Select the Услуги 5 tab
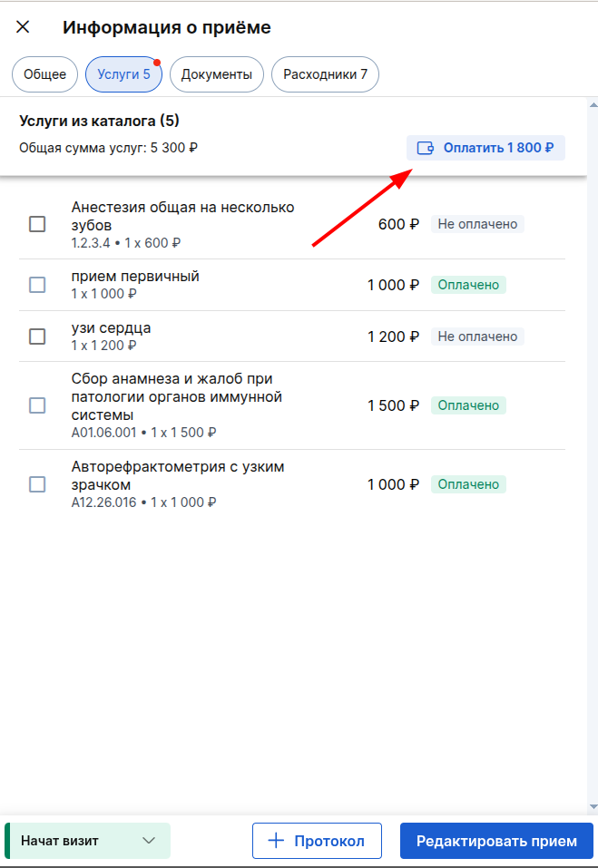Screen dimensions: 598x868 point(123,74)
